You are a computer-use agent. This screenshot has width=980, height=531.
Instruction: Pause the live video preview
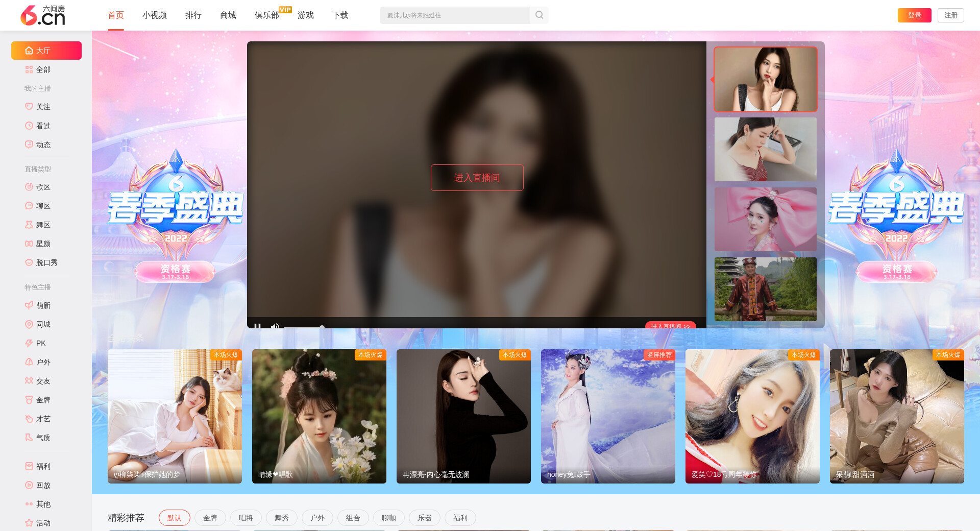258,326
